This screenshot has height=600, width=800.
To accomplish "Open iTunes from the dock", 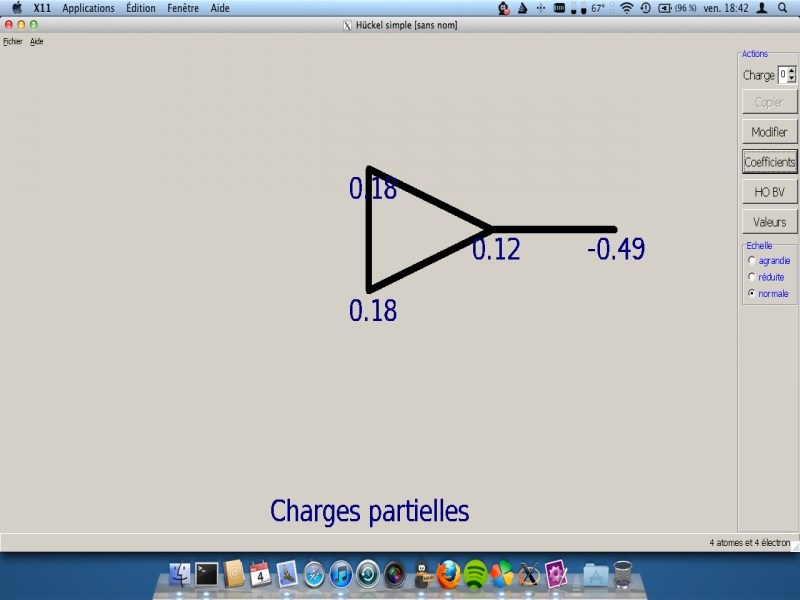I will (341, 574).
